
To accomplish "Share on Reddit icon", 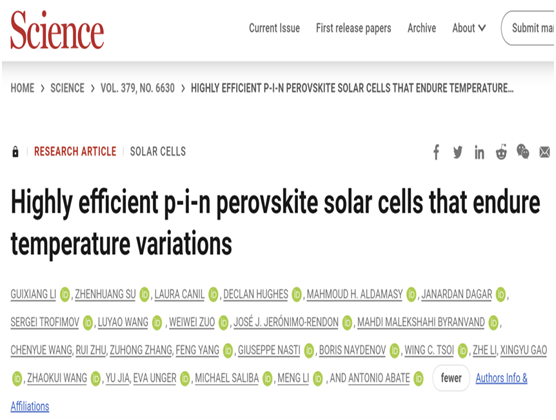I will tap(501, 152).
